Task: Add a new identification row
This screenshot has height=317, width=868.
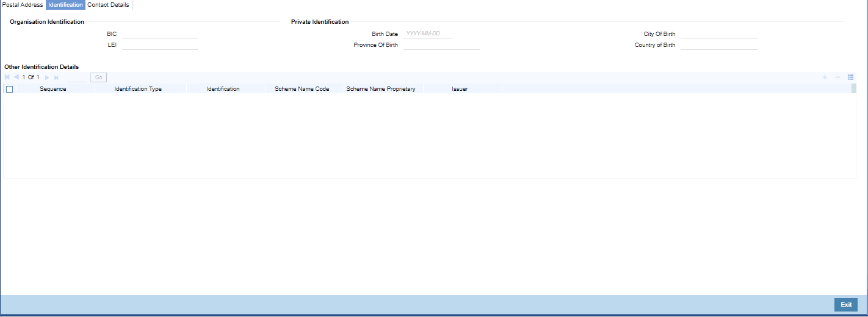Action: 825,77
